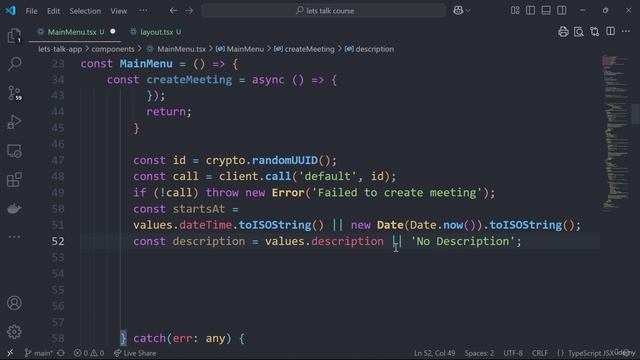Customize layout icon in title bar

(x=515, y=11)
